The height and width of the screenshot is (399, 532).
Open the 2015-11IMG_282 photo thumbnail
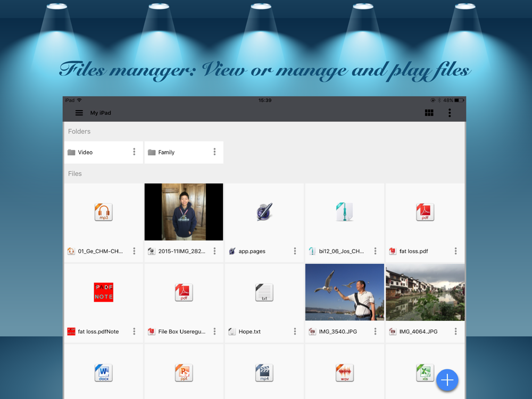pyautogui.click(x=184, y=212)
